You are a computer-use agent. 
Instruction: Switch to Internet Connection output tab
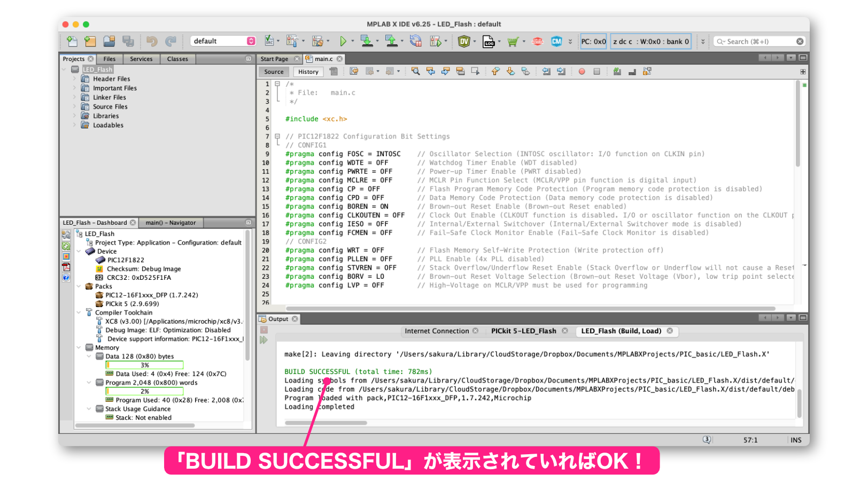point(437,331)
